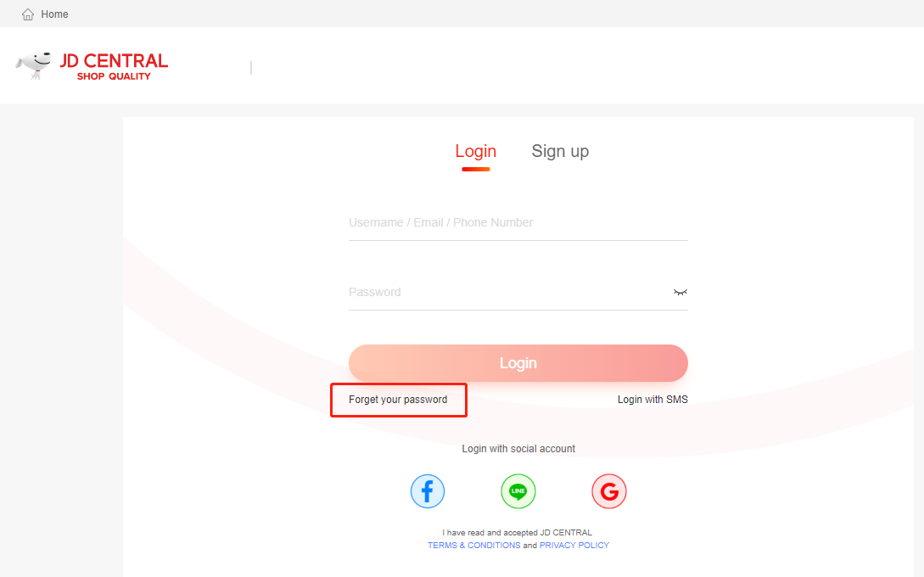Click the pink Login button
924x577 pixels.
[x=518, y=363]
